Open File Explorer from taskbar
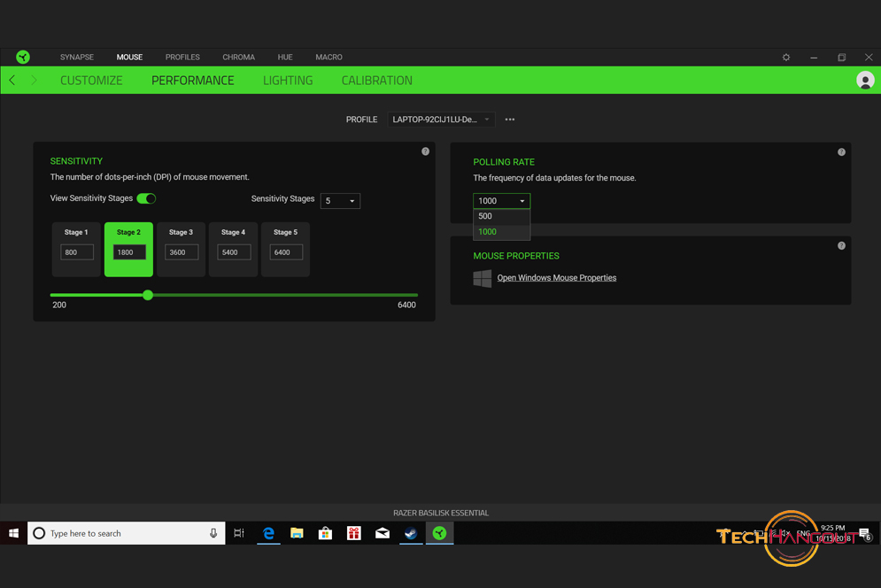The height and width of the screenshot is (588, 881). pyautogui.click(x=297, y=533)
